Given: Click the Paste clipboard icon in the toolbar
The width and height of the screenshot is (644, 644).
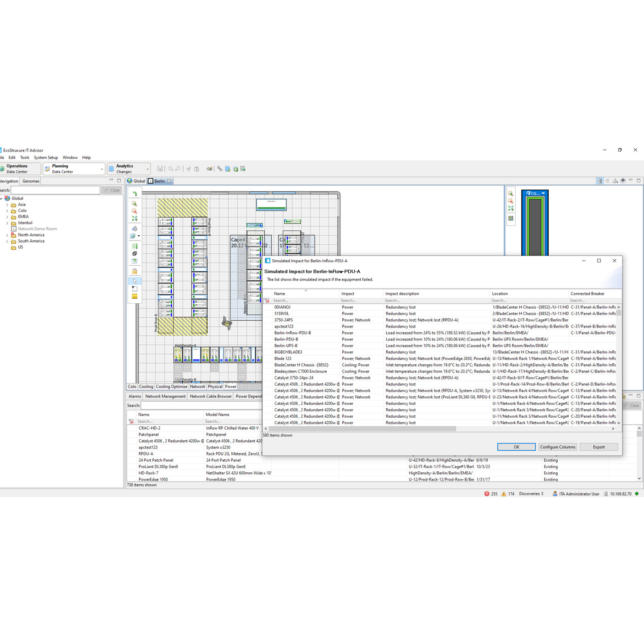Looking at the screenshot, I should [197, 169].
